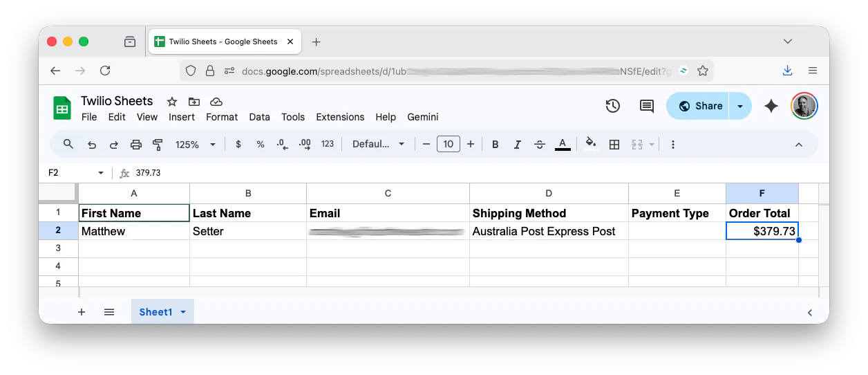Screen dimensions: 868x375
Task: Click the search menus magnifier icon
Action: [68, 144]
